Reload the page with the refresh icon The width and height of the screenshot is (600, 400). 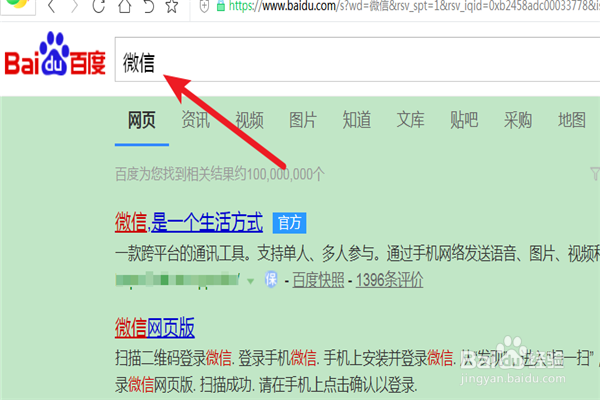[99, 7]
